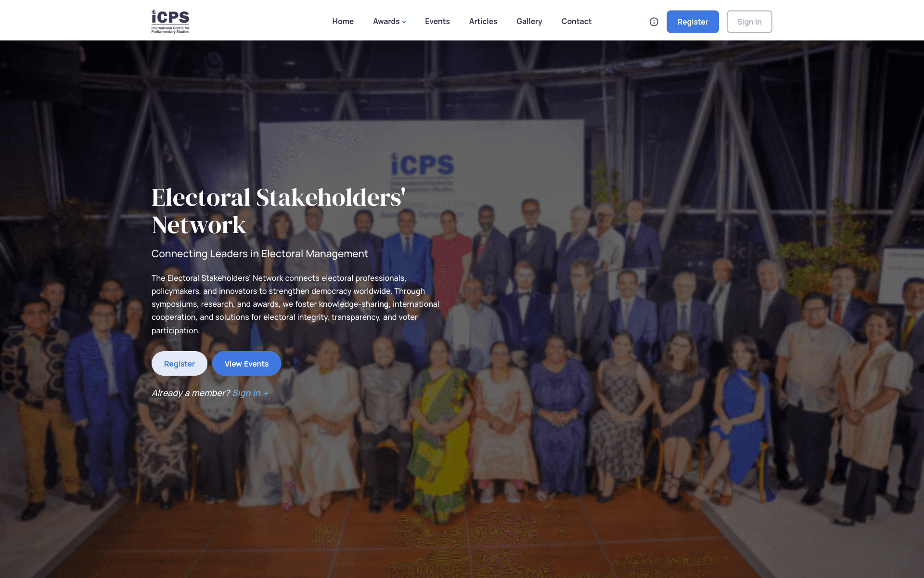Click the blue Register button in header

coord(693,22)
